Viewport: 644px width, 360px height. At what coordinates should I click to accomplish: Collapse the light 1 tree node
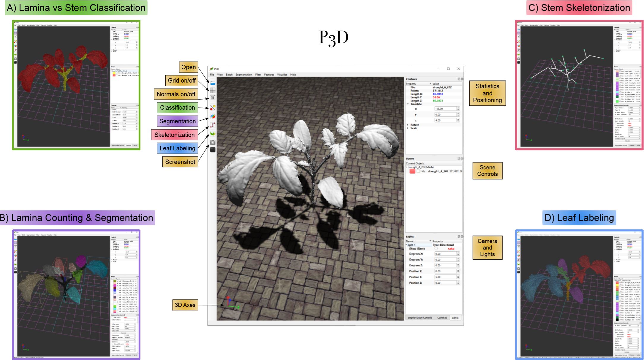click(x=406, y=245)
